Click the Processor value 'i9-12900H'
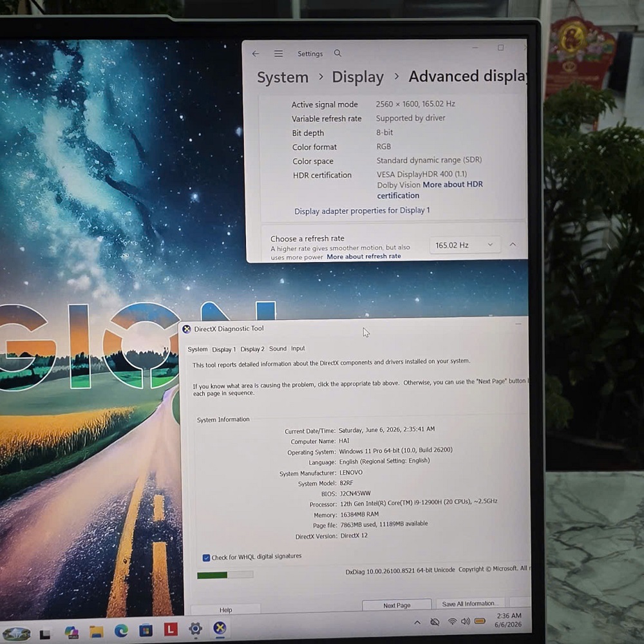This screenshot has width=644, height=644. click(x=419, y=502)
